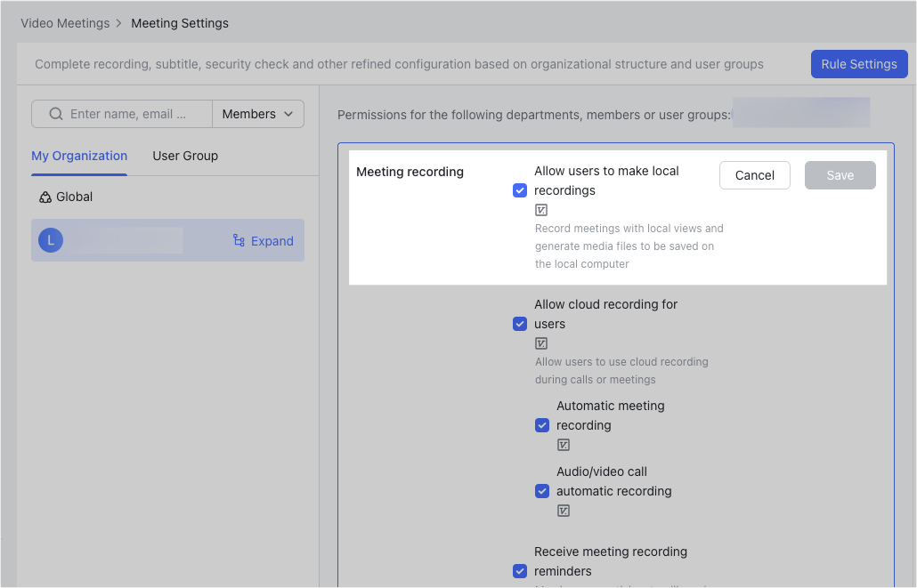Viewport: 917px width, 588px height.
Task: Disable local recordings for users
Action: tap(520, 189)
